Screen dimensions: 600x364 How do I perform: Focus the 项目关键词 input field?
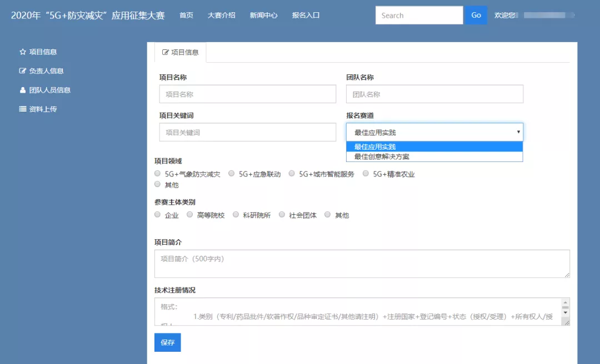point(248,132)
